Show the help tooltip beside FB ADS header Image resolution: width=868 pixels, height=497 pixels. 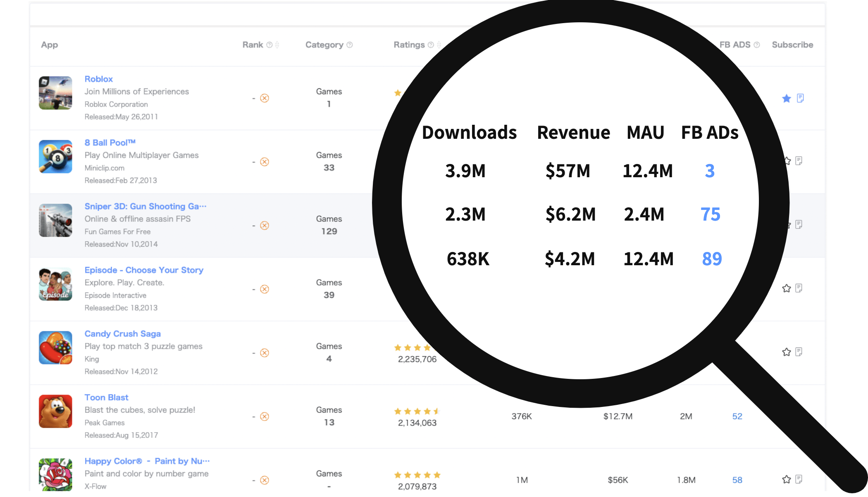click(x=756, y=45)
